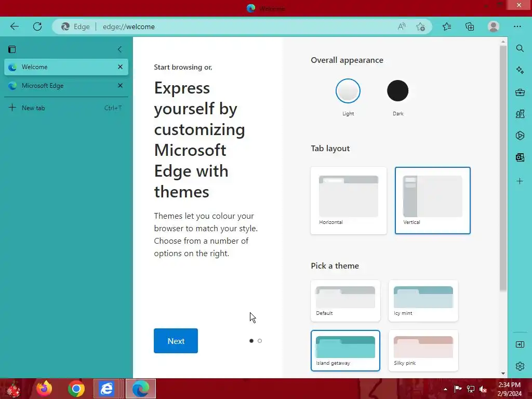Open the Windows Start button

[x=14, y=389]
